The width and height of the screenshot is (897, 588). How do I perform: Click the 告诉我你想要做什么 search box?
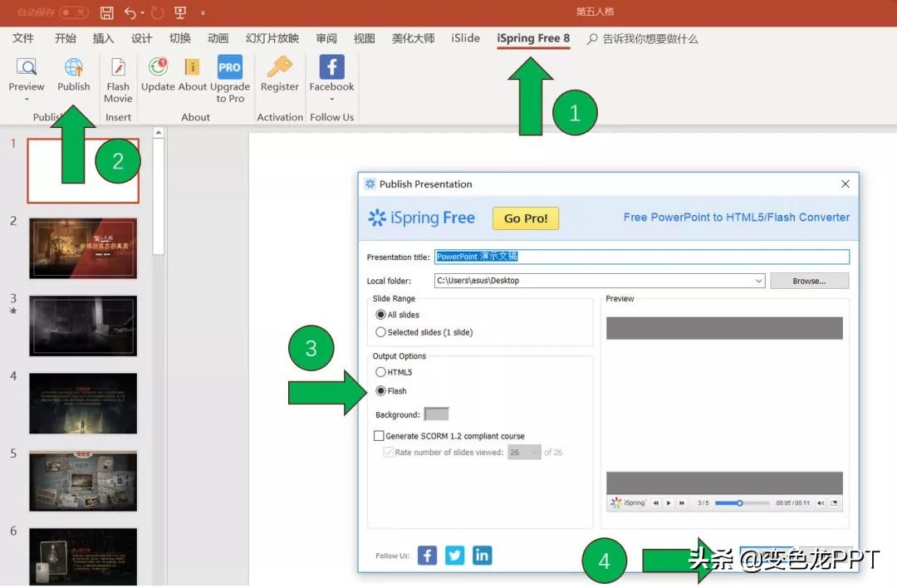click(643, 39)
